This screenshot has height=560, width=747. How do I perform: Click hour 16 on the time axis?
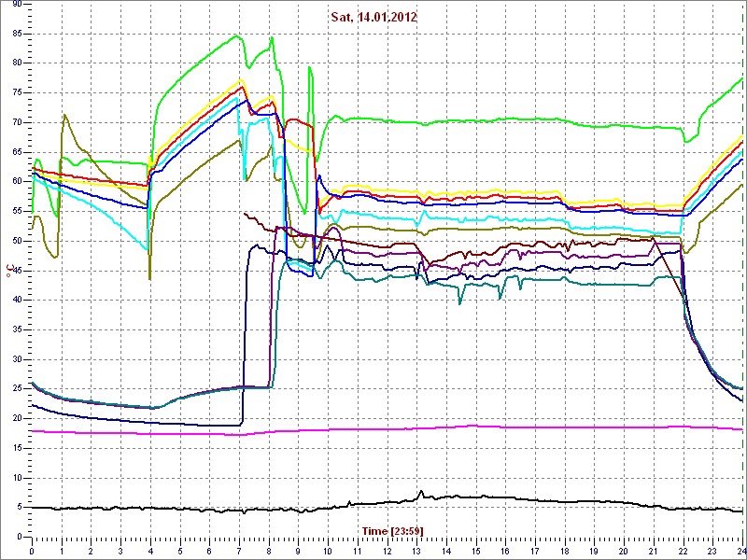coord(505,551)
